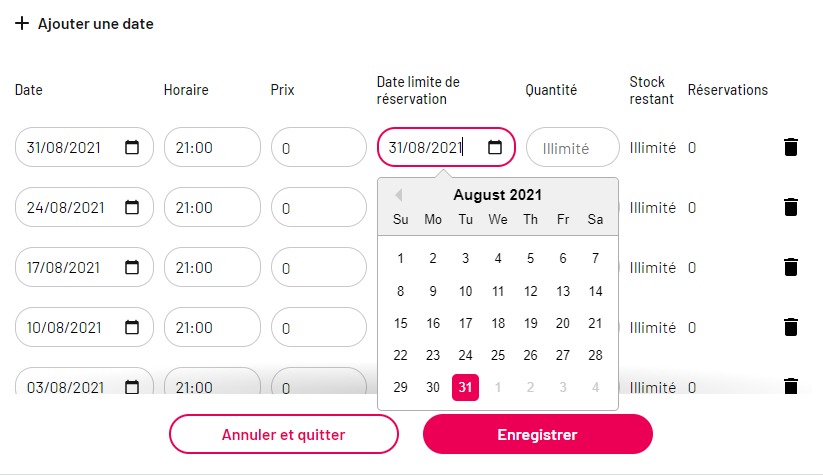Delete the 31/08/2021 date row
Viewport: 823px width, 476px height.
point(790,147)
